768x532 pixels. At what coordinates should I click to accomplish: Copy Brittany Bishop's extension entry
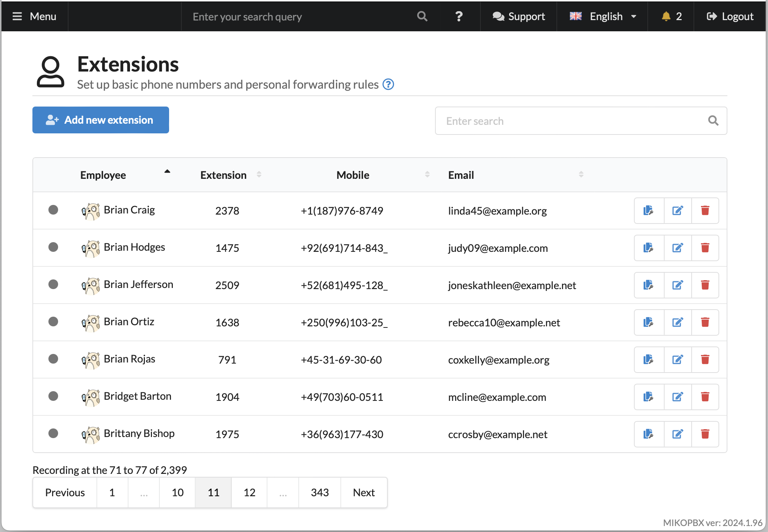pos(648,434)
